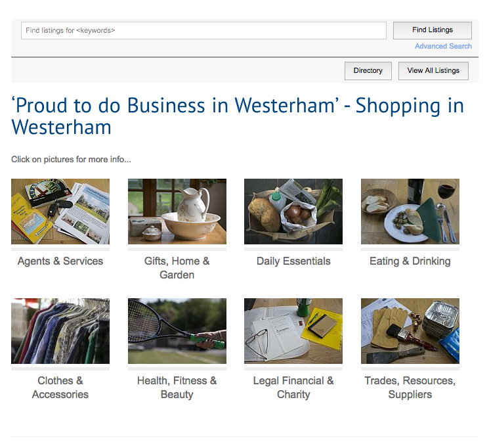Open the Advanced Search link
Viewport: 489px width, 448px height.
click(x=443, y=46)
